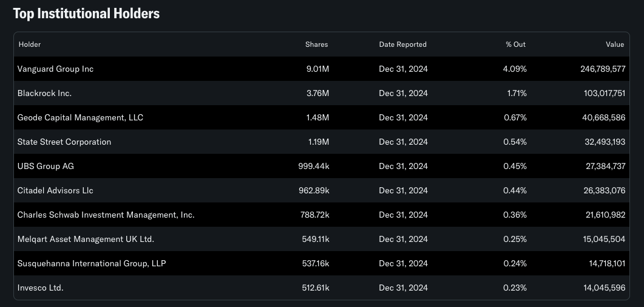The image size is (644, 307).
Task: Click the 788.72k shares value
Action: tap(315, 215)
